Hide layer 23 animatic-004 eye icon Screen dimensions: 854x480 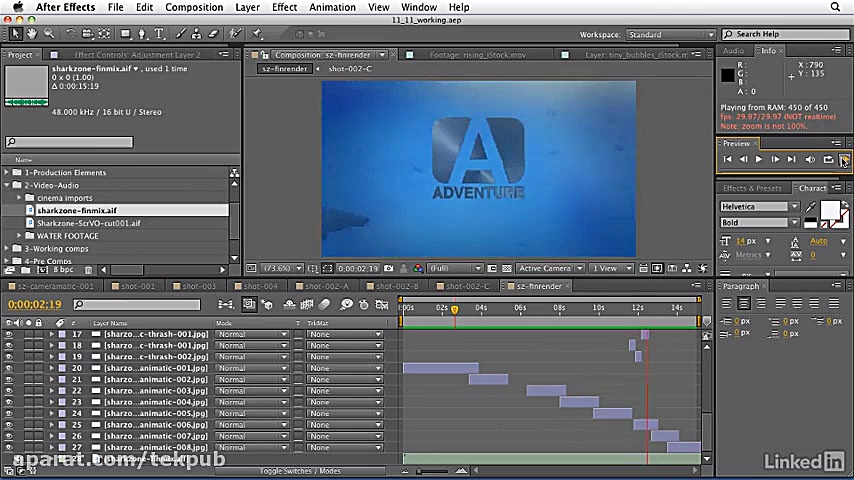pyautogui.click(x=9, y=402)
